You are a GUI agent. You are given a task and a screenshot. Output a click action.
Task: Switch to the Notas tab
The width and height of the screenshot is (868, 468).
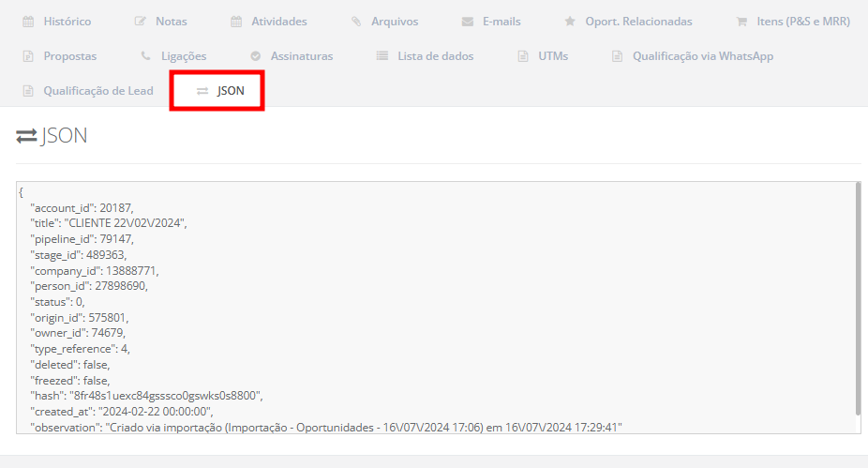(x=171, y=21)
